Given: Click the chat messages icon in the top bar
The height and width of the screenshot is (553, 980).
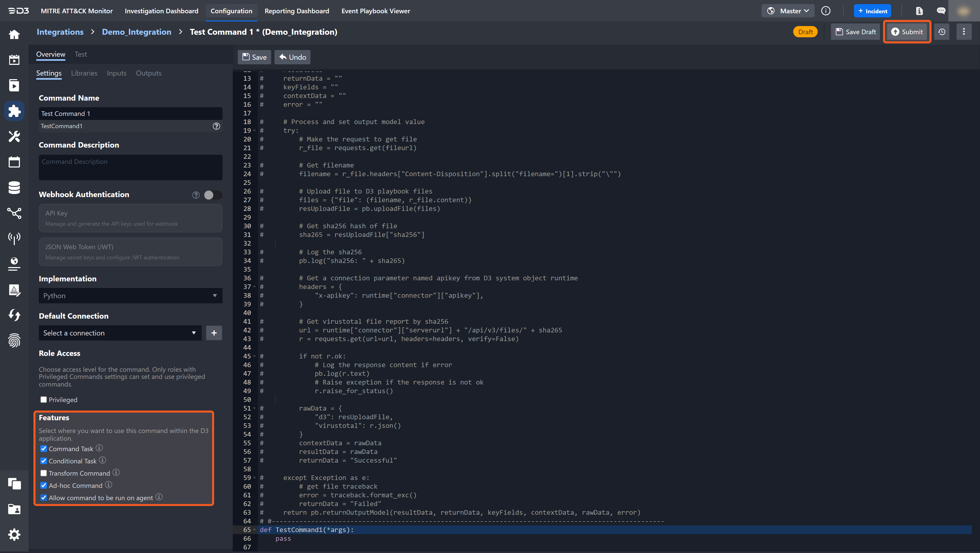Looking at the screenshot, I should (941, 11).
